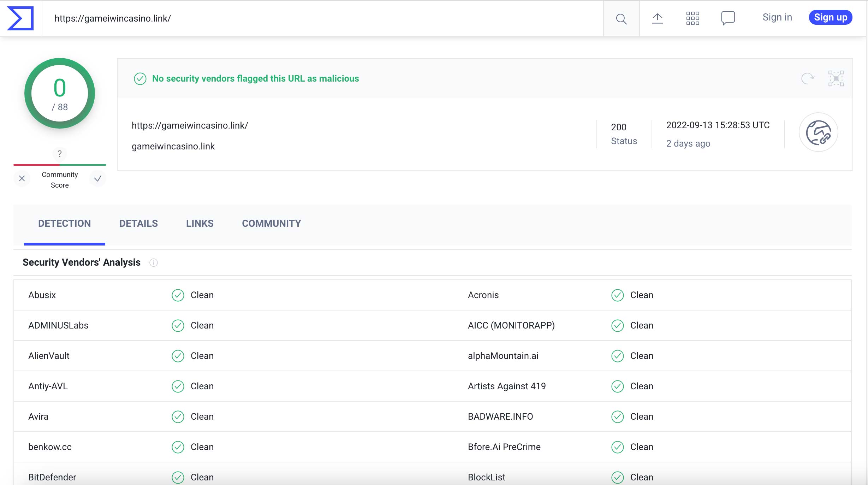Viewport: 868px width, 485px height.
Task: Click the 0/88 detection score circle
Action: pos(60,93)
